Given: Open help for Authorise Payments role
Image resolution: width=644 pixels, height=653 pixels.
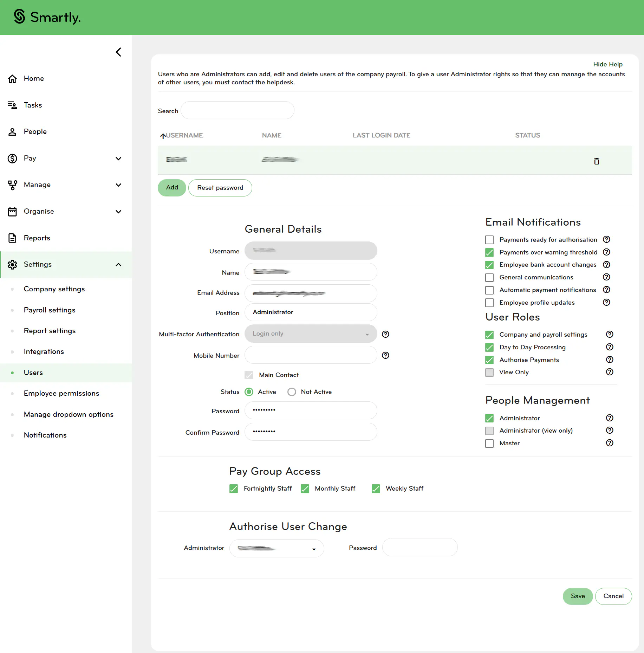Looking at the screenshot, I should point(610,360).
